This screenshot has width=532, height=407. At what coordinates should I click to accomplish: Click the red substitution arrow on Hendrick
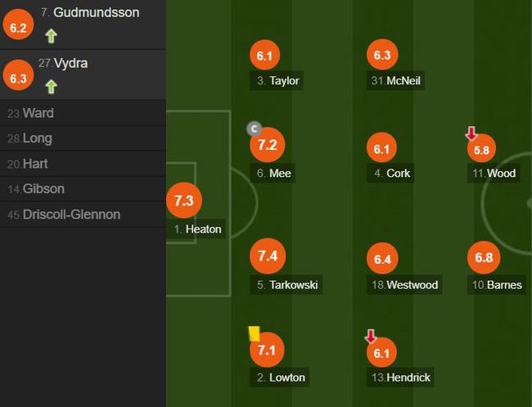[371, 336]
